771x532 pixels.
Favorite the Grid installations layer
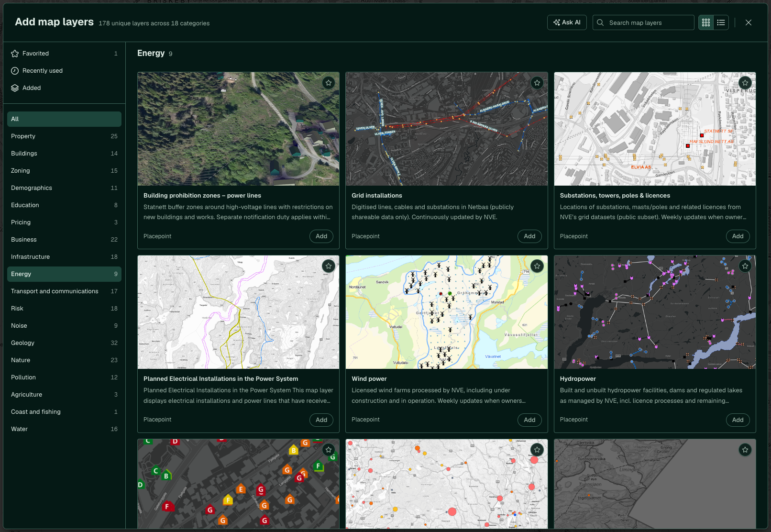[x=537, y=83]
